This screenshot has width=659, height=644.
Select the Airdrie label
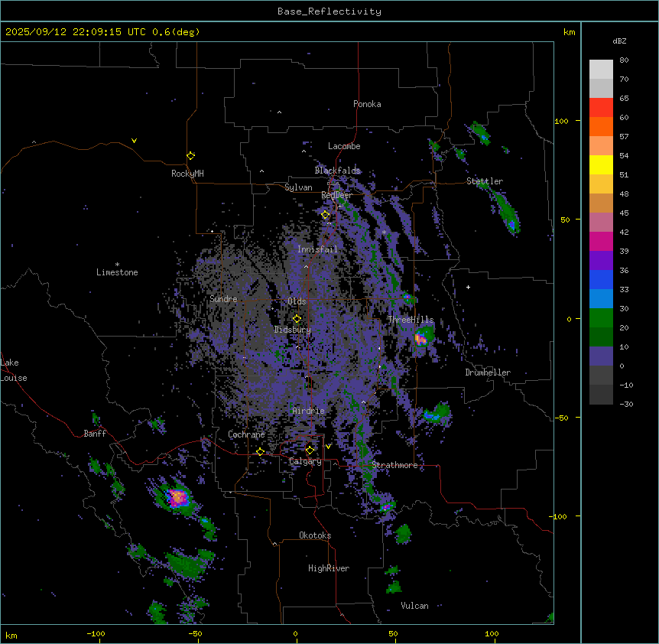[309, 411]
